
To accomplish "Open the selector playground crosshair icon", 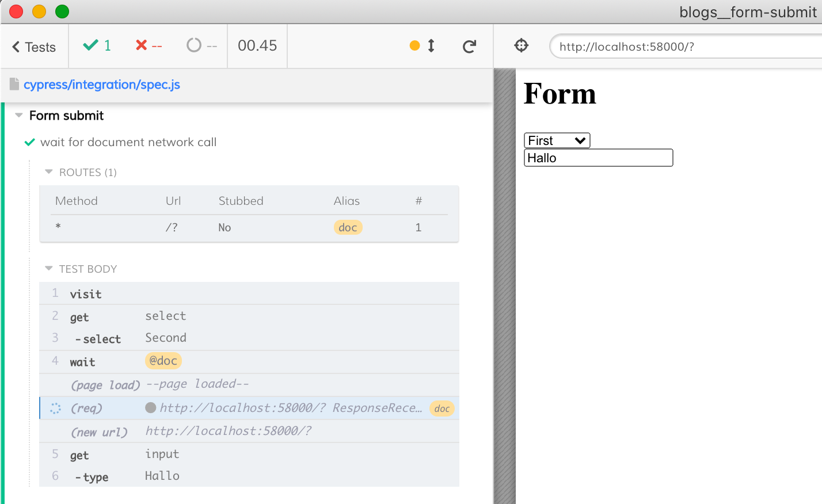I will pyautogui.click(x=521, y=45).
